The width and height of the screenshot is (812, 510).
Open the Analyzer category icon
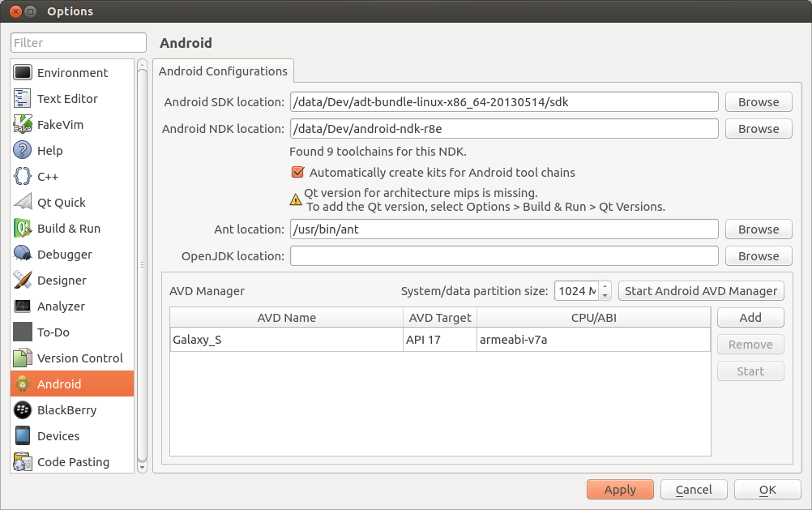(23, 306)
